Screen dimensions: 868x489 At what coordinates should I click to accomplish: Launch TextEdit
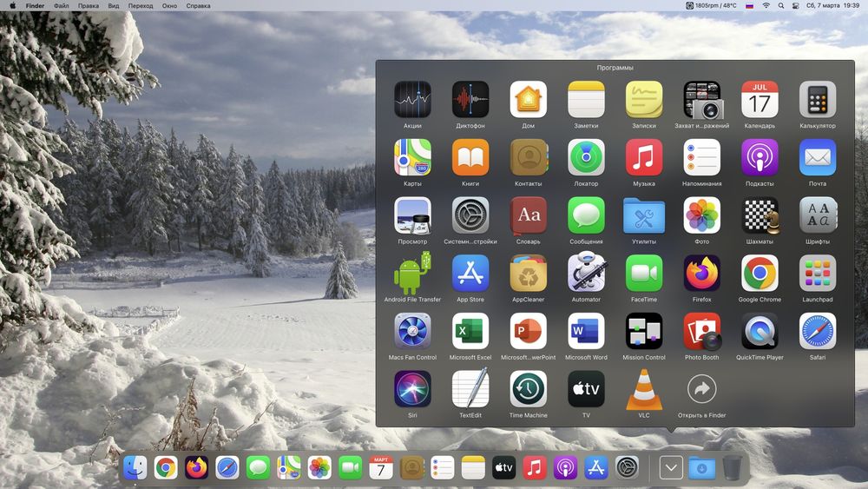click(470, 389)
